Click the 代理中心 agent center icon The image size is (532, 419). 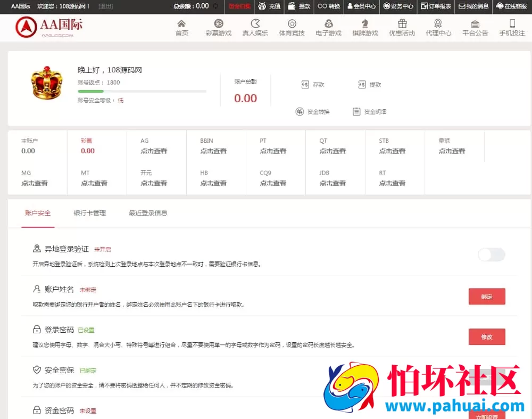(x=438, y=27)
